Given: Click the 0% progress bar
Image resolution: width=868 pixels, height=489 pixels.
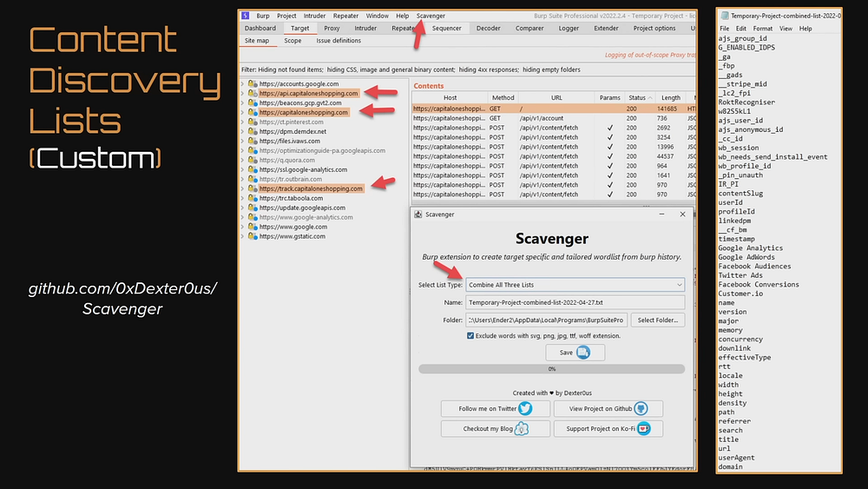Looking at the screenshot, I should pyautogui.click(x=552, y=369).
